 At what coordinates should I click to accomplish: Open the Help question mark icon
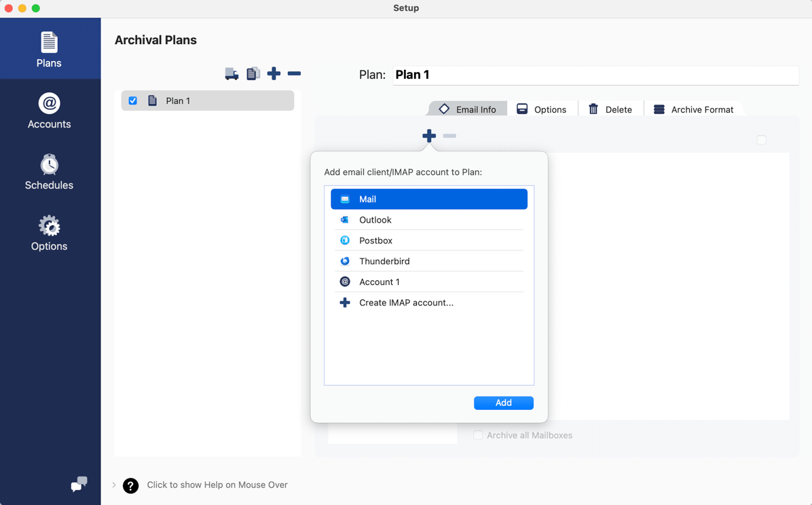click(130, 485)
